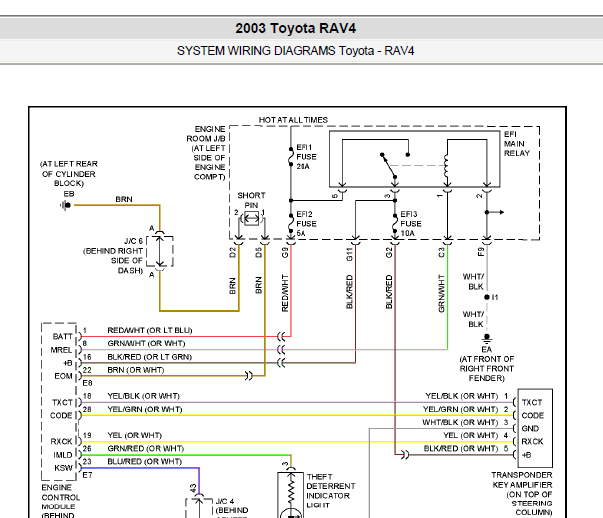Click the 'YEL/GRN (OR WHT)' label near the ECM
603x518 pixels.
[145, 409]
